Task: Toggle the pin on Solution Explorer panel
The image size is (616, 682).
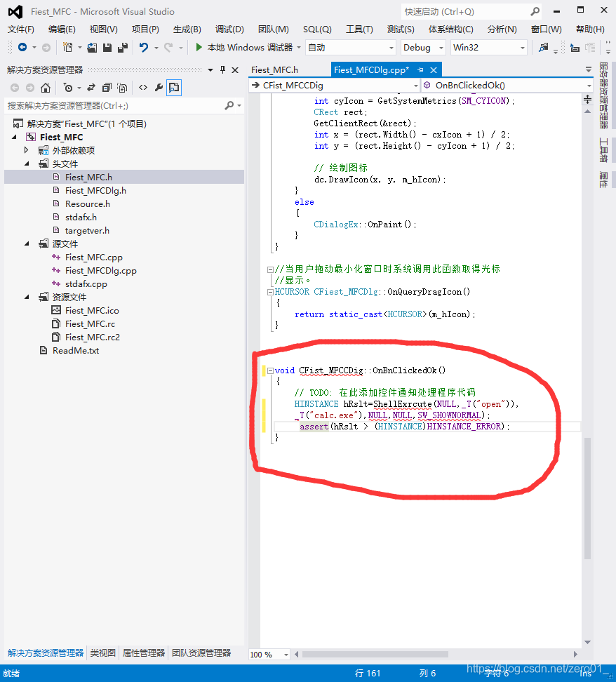Action: 222,69
